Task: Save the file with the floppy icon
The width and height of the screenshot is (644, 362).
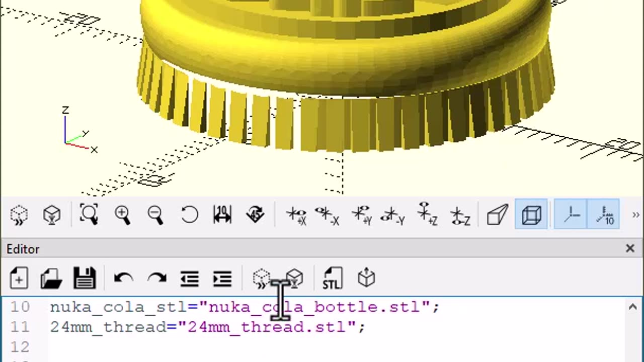Action: 85,278
